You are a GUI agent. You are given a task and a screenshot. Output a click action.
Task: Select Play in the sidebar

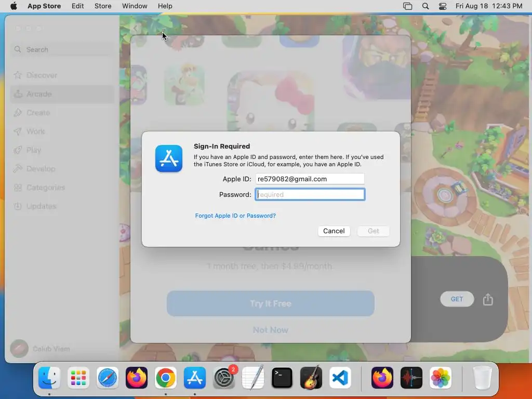(x=62, y=150)
